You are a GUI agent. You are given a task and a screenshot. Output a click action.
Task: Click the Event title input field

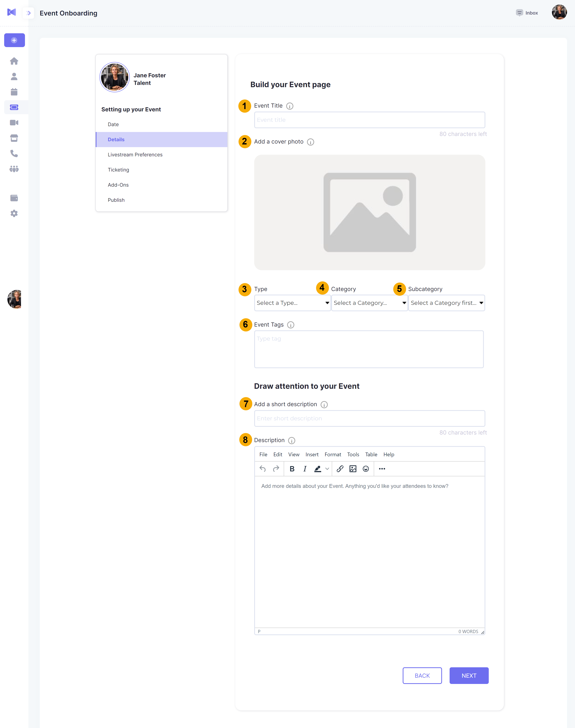coord(369,120)
